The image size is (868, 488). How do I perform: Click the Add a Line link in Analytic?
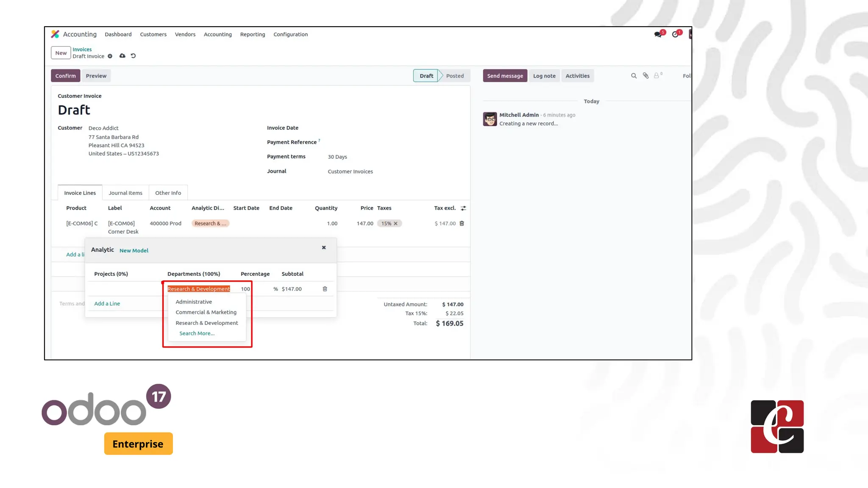coord(107,303)
